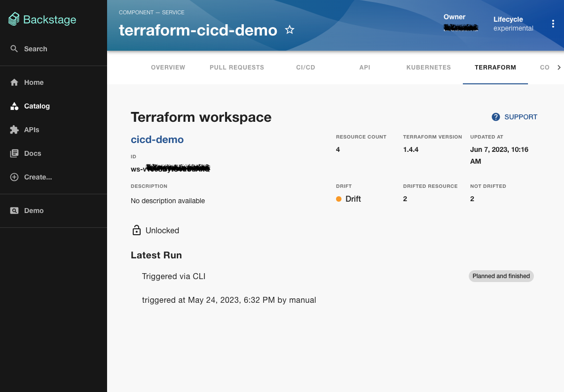Image resolution: width=564 pixels, height=392 pixels.
Task: Open the cicd-demo workspace link
Action: pos(157,140)
